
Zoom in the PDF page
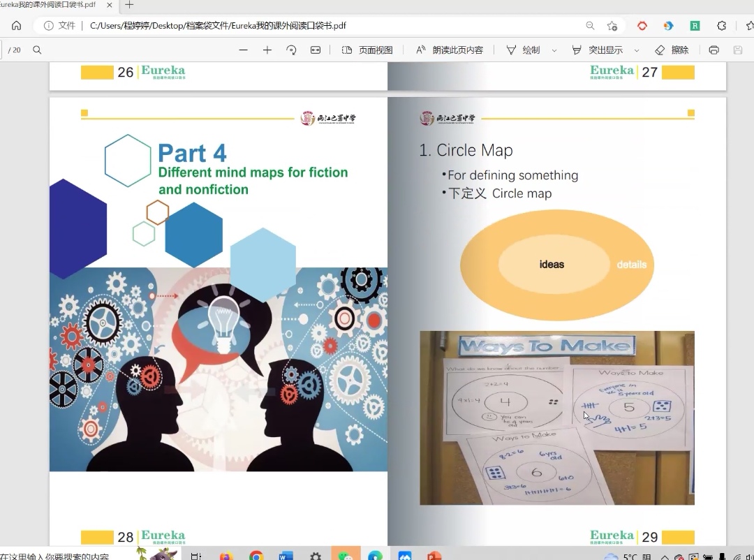267,50
